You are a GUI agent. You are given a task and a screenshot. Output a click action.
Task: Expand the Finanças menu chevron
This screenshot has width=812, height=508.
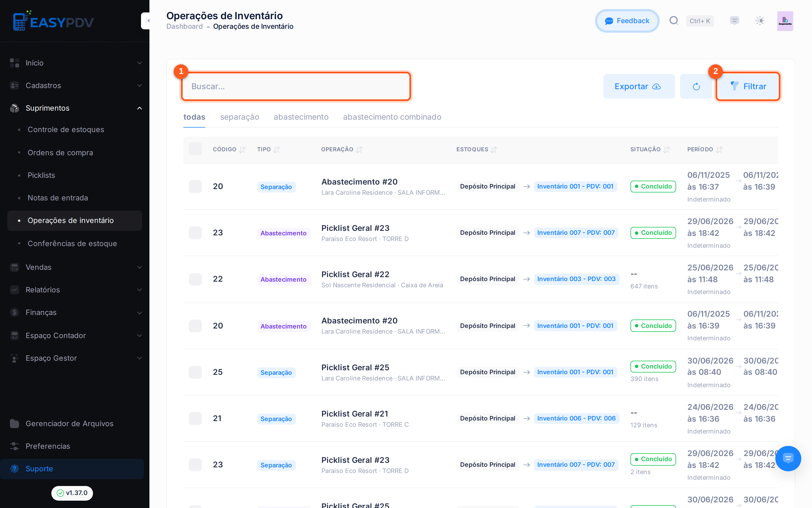tap(140, 312)
